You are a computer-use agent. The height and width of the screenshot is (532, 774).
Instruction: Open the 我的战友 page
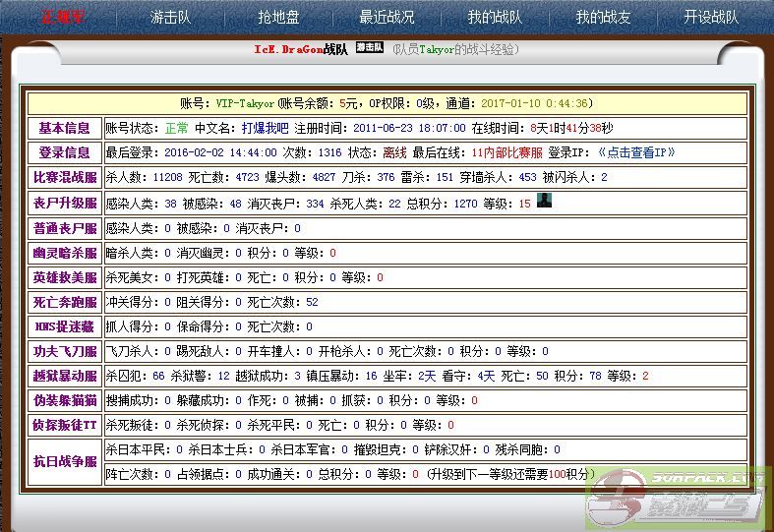[603, 17]
